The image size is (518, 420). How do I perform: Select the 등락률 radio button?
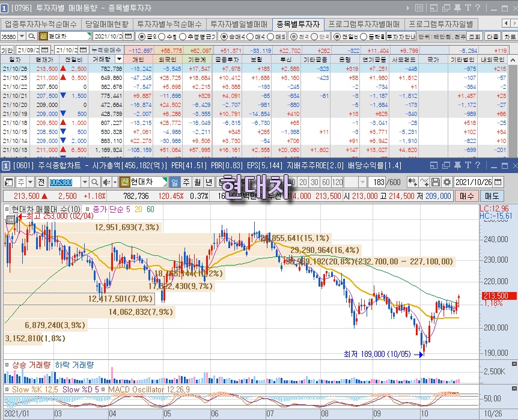(364, 37)
